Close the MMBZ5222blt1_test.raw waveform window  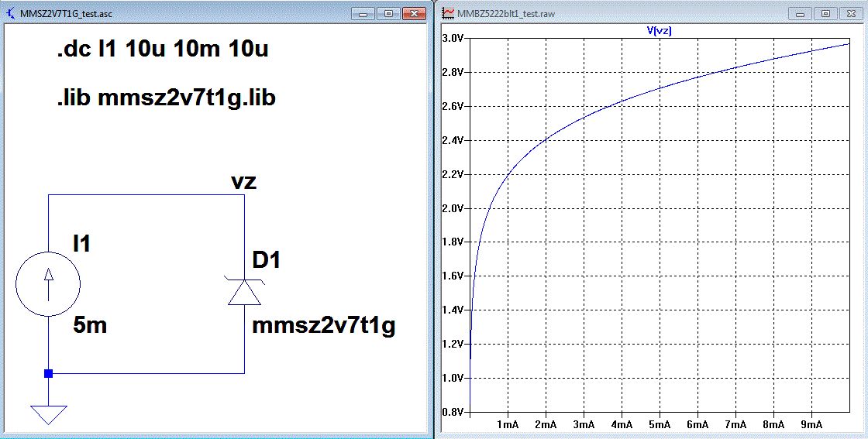point(852,14)
